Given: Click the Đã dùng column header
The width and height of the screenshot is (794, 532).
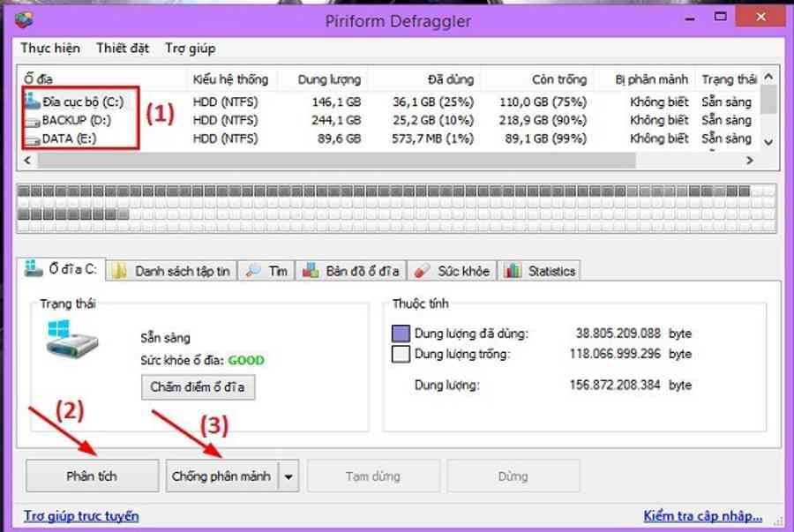Looking at the screenshot, I should click(425, 79).
